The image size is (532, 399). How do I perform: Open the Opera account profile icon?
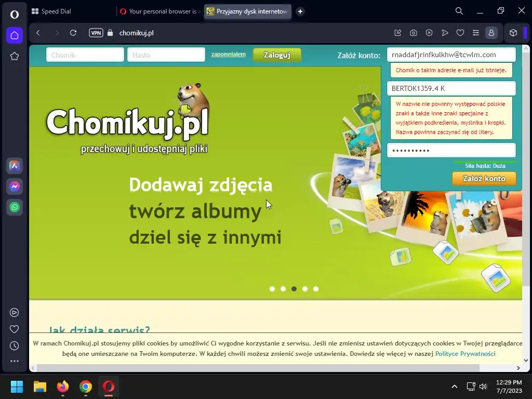click(491, 33)
